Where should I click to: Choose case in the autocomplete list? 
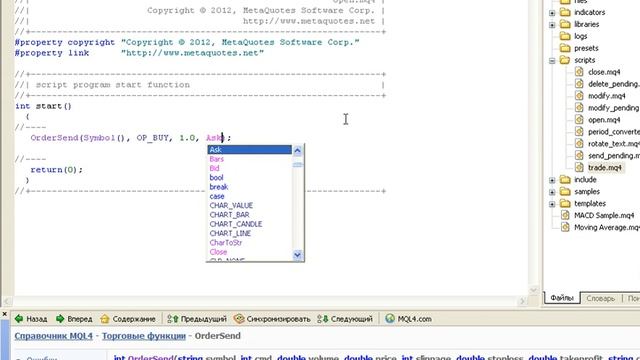(x=249, y=196)
